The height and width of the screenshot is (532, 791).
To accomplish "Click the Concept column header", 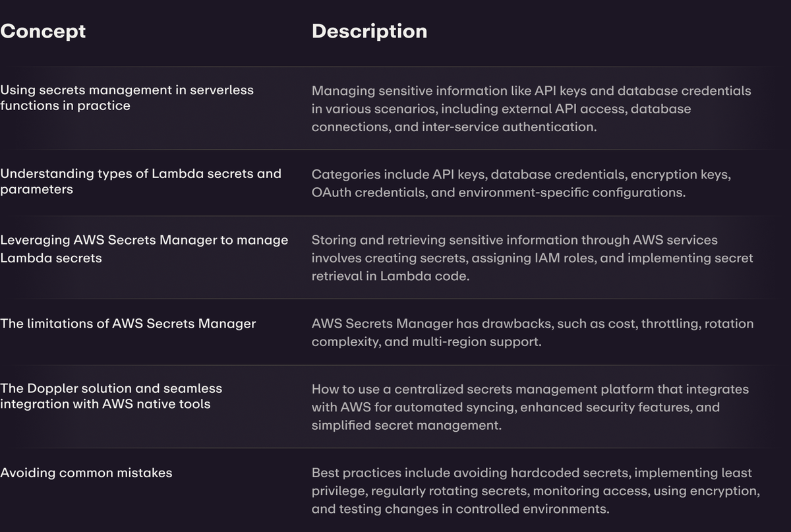I will tap(43, 31).
